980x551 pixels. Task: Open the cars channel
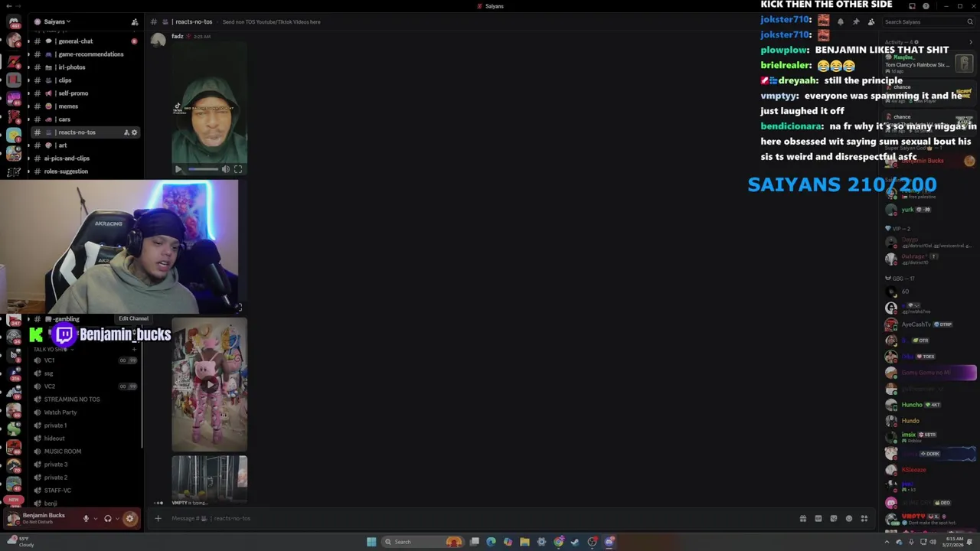84,119
